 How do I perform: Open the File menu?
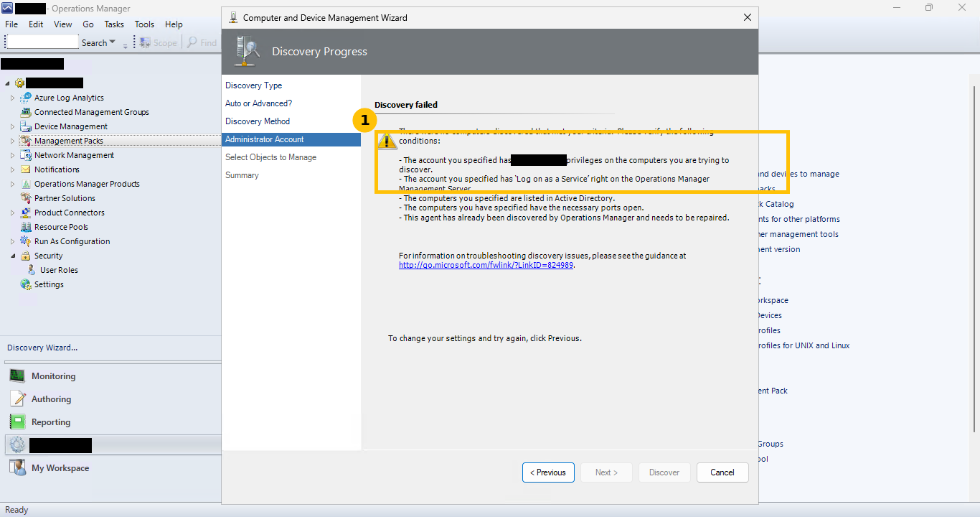point(11,24)
